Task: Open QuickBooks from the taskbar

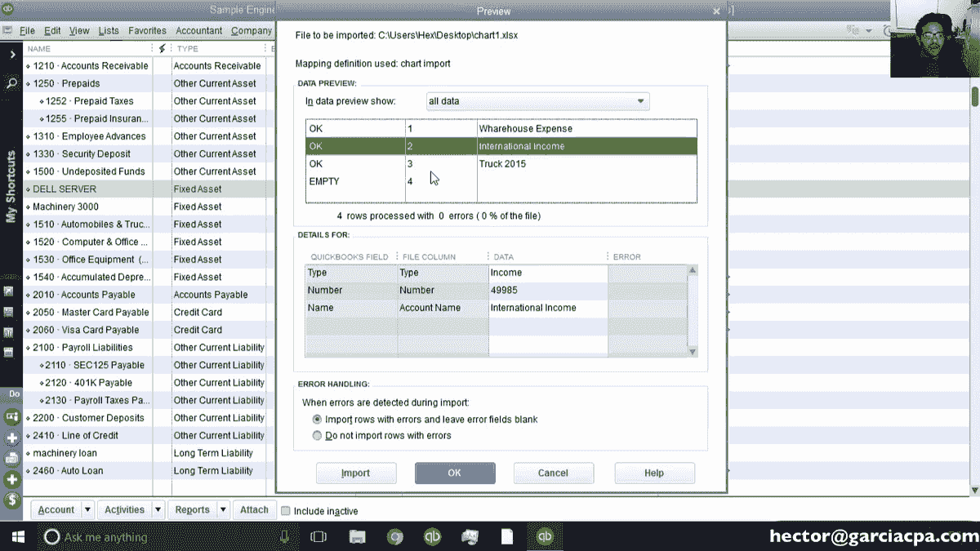Action: pos(432,537)
